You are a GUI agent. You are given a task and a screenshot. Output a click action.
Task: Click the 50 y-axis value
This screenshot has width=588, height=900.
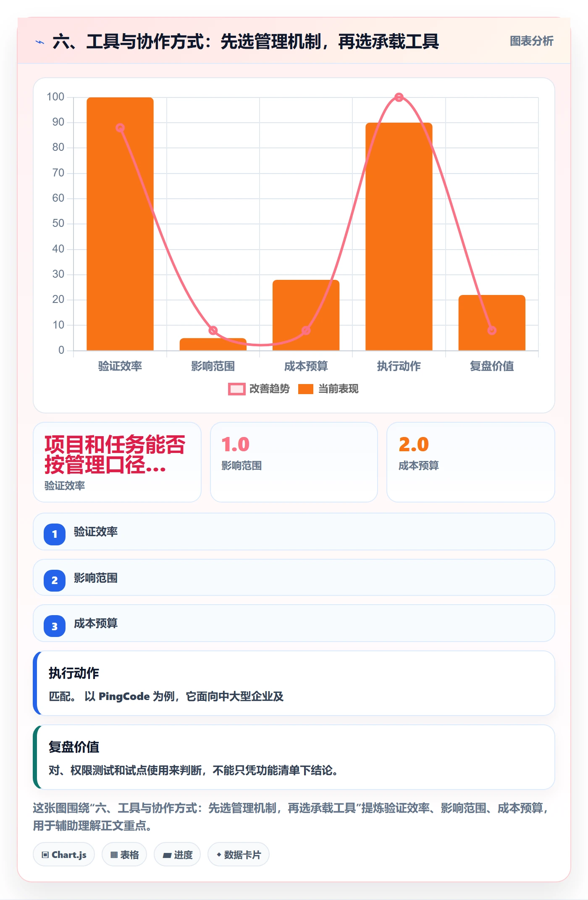(58, 224)
